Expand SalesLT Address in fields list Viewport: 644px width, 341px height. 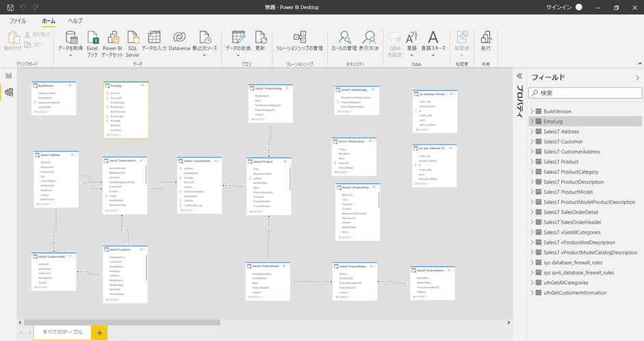[x=532, y=131]
